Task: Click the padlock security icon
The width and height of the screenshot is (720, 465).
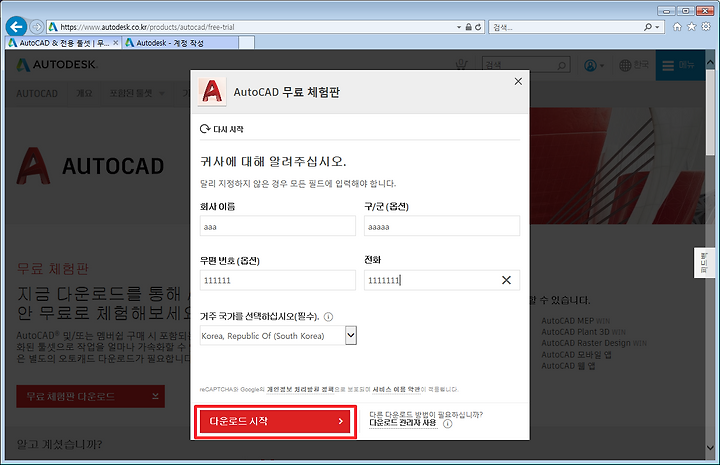Action: tap(468, 27)
